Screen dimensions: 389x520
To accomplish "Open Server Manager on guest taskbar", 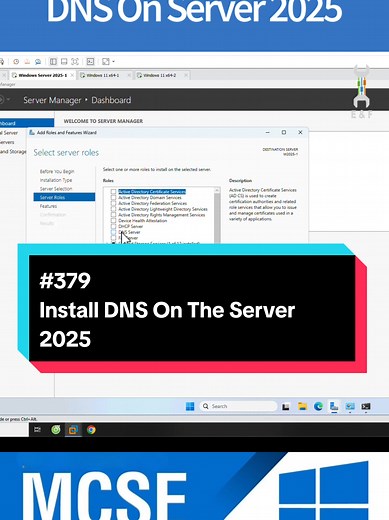I will pyautogui.click(x=334, y=406).
